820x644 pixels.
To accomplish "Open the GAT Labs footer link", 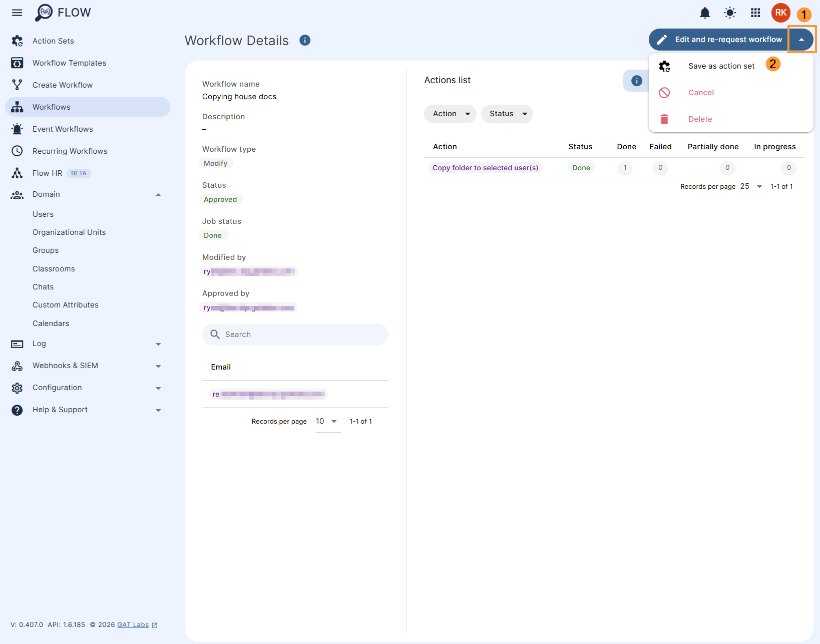I will point(133,625).
